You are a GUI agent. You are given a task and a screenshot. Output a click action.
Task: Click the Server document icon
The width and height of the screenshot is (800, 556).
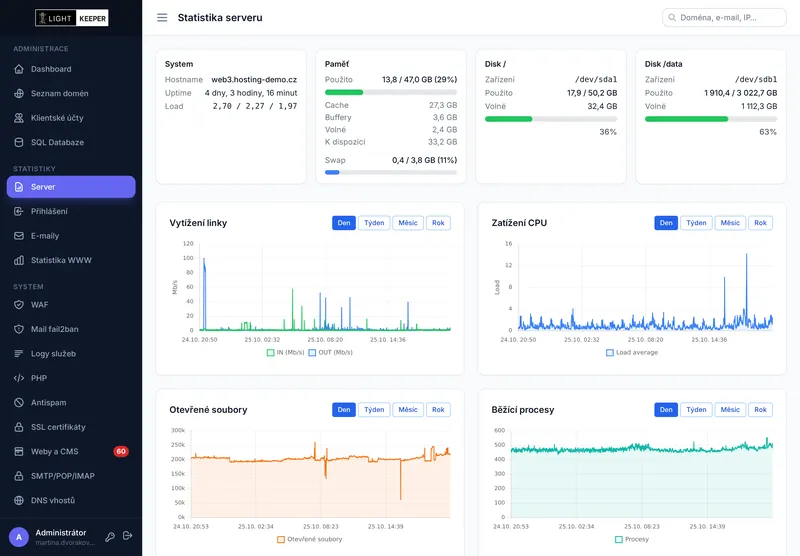pos(19,187)
